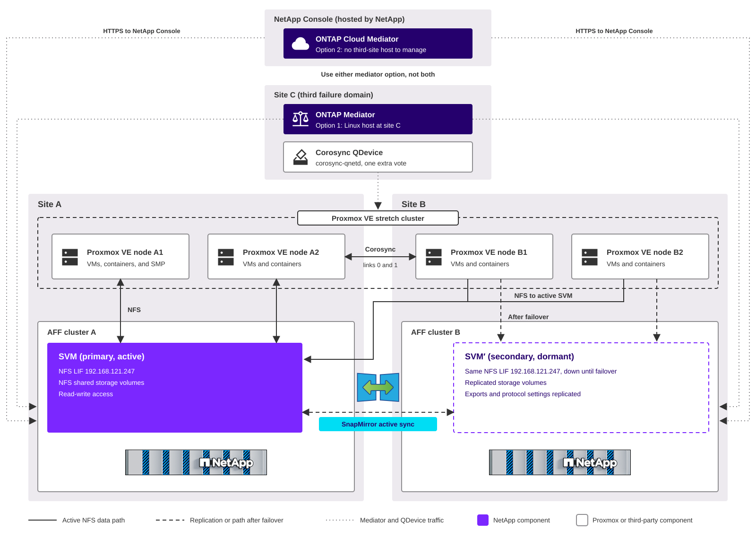This screenshot has width=756, height=539.
Task: Click the ballot box icon for Corosync QDevice
Action: point(301,157)
